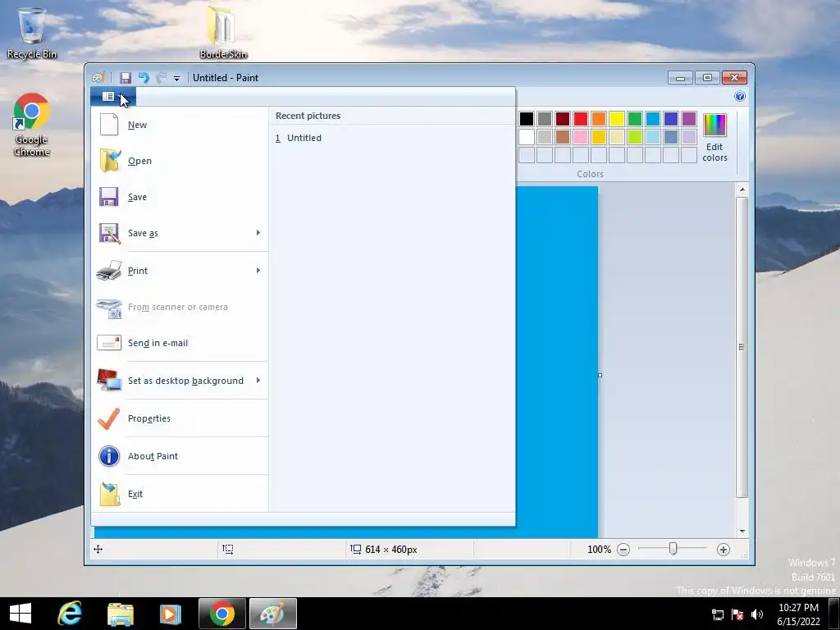Open File Explorer from the taskbar

121,614
